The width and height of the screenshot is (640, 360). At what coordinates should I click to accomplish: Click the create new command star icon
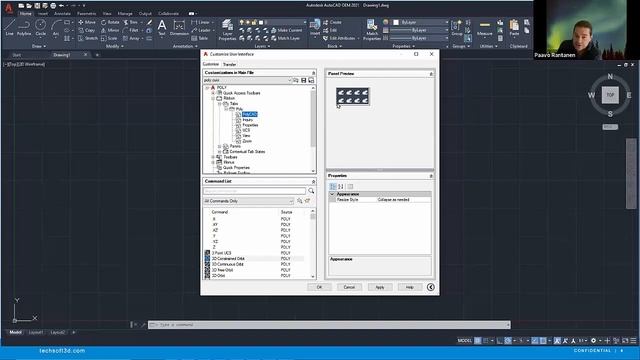[307, 201]
